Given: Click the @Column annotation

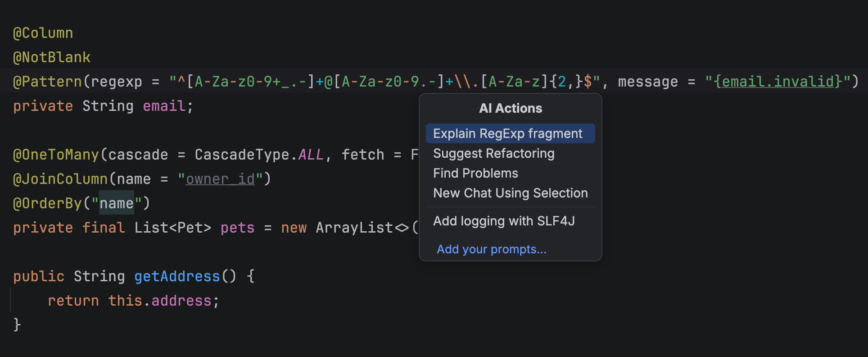Looking at the screenshot, I should pyautogui.click(x=43, y=33).
